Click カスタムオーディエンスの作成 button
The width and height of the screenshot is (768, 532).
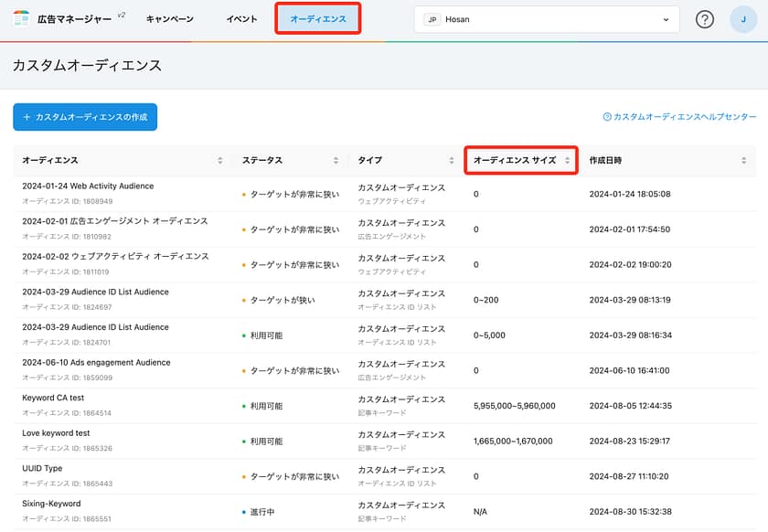point(85,117)
